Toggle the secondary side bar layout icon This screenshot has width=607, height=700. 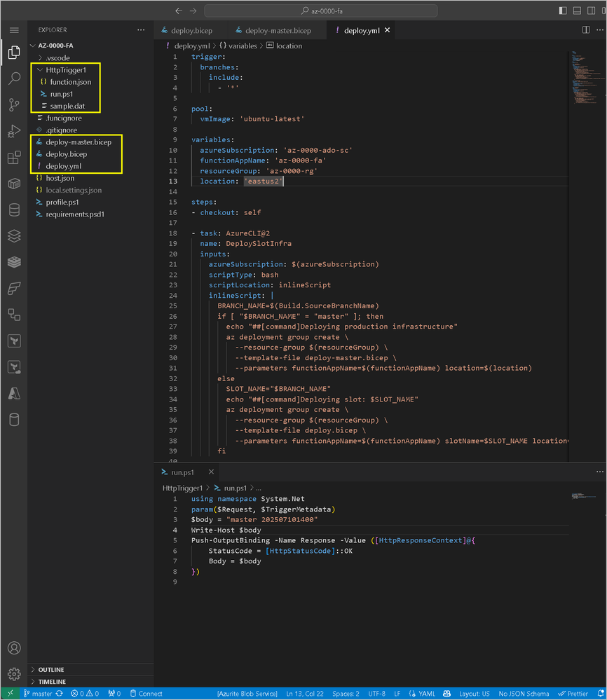point(591,11)
